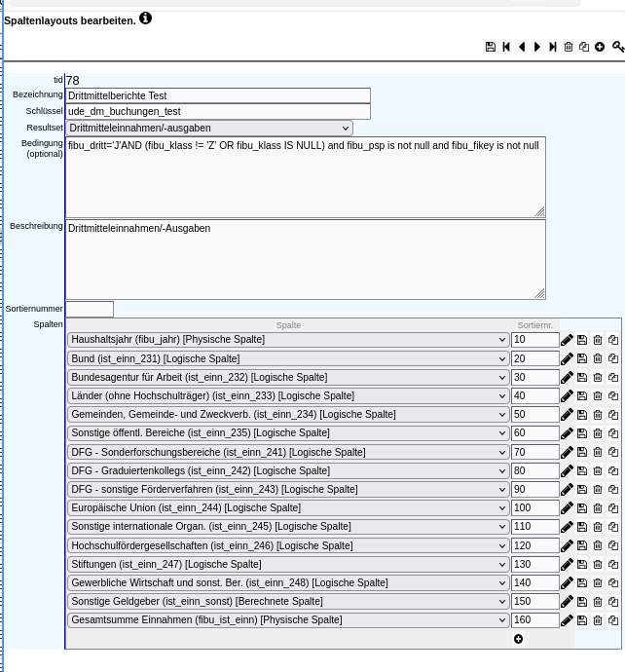
Task: Go to the next record
Action: coord(537,47)
